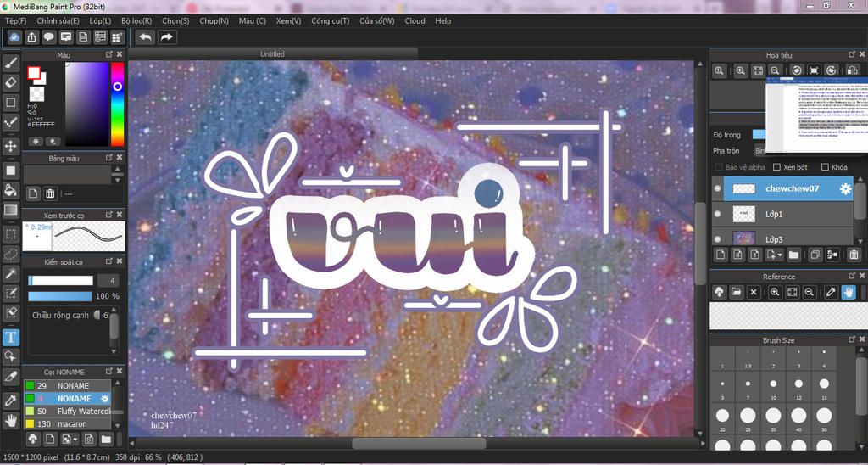Click the cloud save icon in toolbar
868x465 pixels.
point(14,37)
